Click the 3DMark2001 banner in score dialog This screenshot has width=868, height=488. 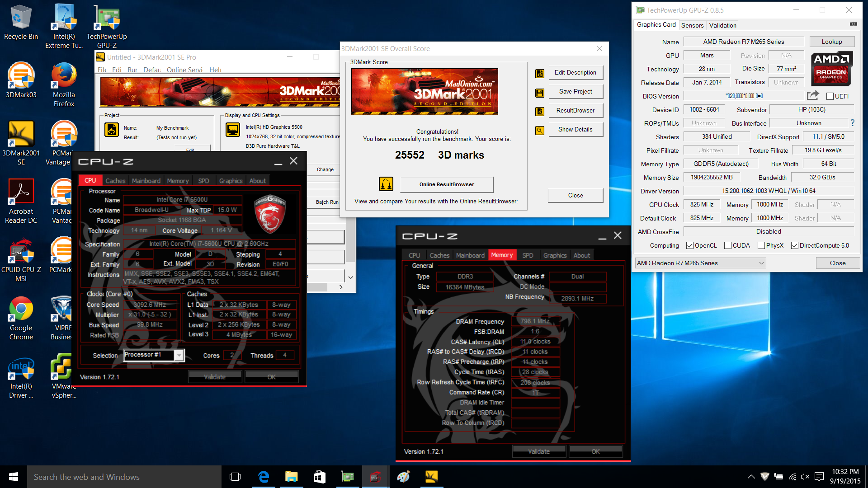[425, 91]
